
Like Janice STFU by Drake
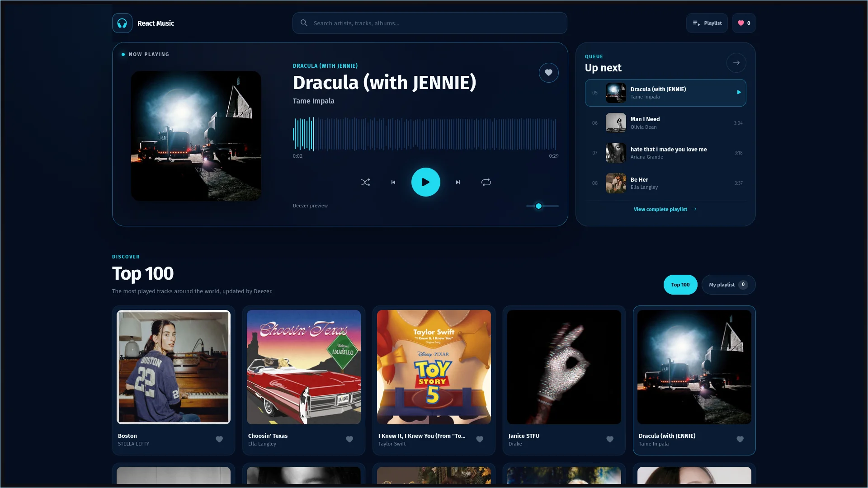[x=610, y=439]
